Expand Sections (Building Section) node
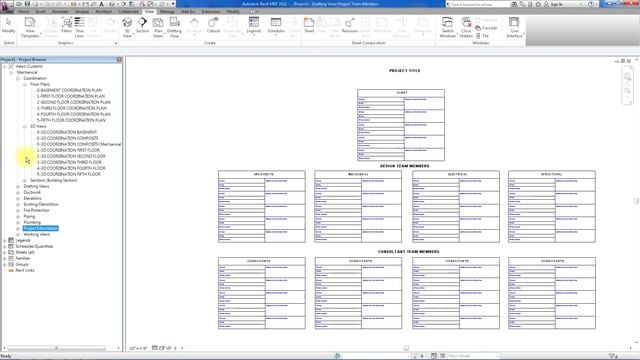Viewport: 640px width, 360px height. click(x=24, y=180)
